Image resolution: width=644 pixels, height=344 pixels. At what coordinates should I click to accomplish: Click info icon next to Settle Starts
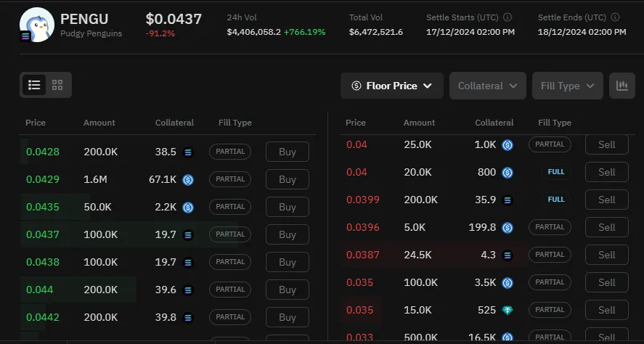pyautogui.click(x=508, y=17)
